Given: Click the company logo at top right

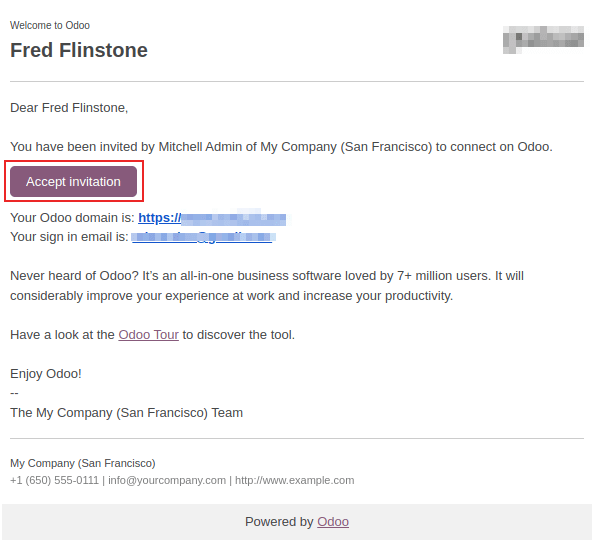Looking at the screenshot, I should coord(543,41).
